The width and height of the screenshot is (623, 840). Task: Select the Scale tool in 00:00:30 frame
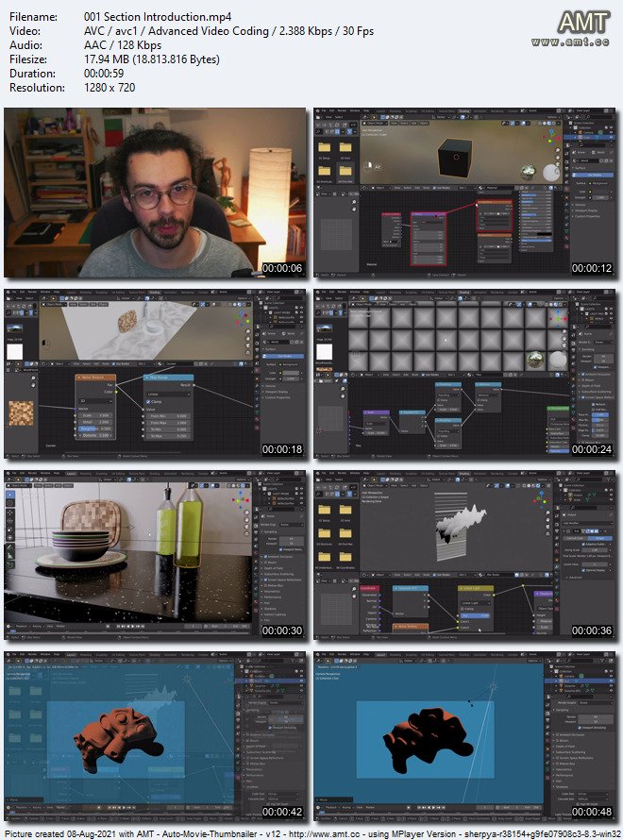tap(10, 529)
